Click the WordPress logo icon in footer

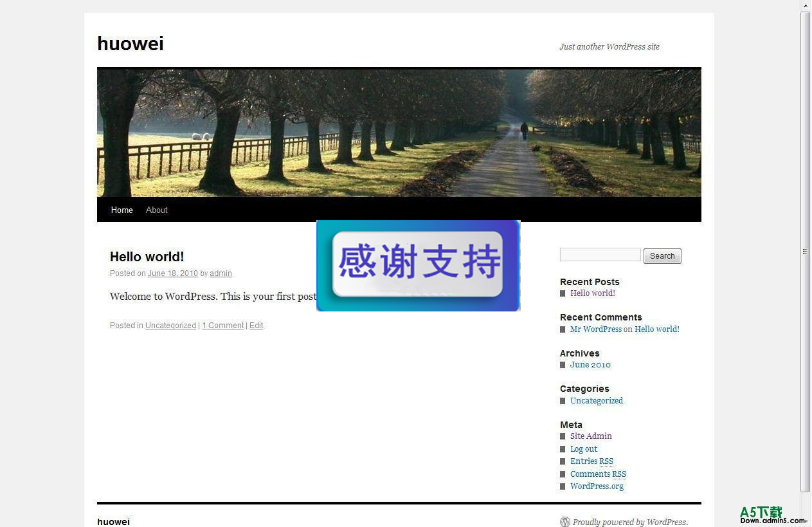pos(565,522)
